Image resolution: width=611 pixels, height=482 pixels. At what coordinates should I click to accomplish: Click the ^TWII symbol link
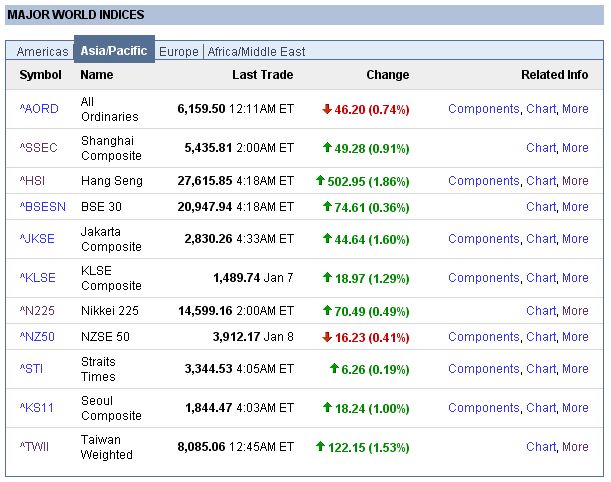pos(34,447)
